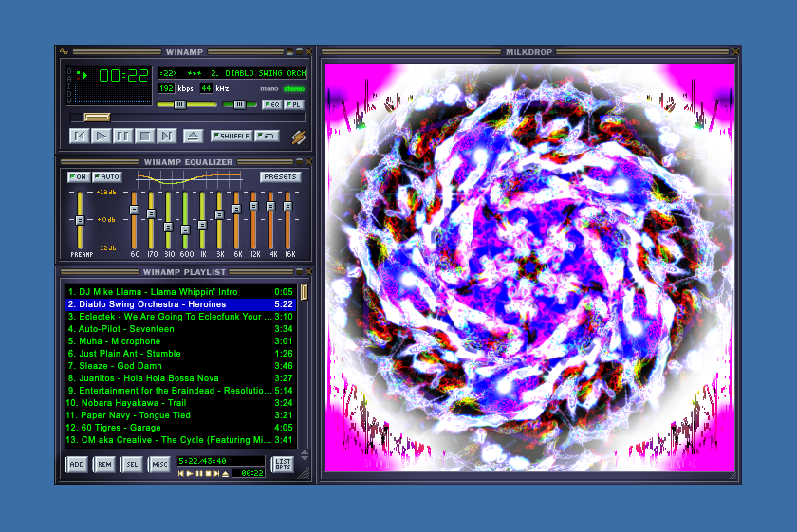Click the +12 db equalizer label

point(106,193)
